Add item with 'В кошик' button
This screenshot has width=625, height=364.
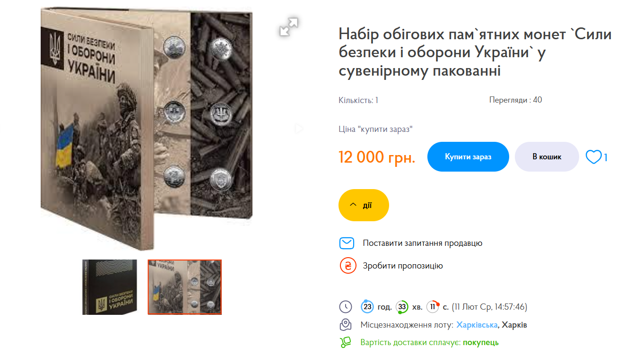(547, 156)
